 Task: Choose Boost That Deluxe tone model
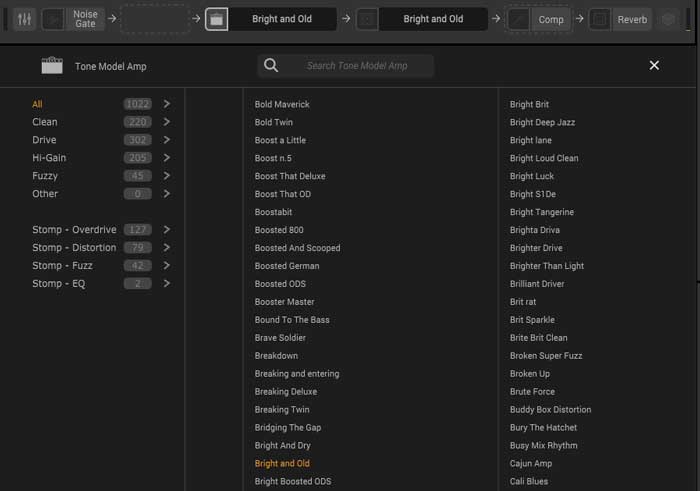click(x=290, y=176)
